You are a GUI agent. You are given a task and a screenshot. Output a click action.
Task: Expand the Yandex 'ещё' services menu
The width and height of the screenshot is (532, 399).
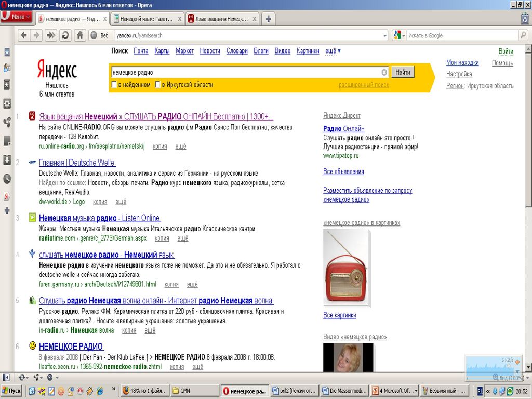333,51
